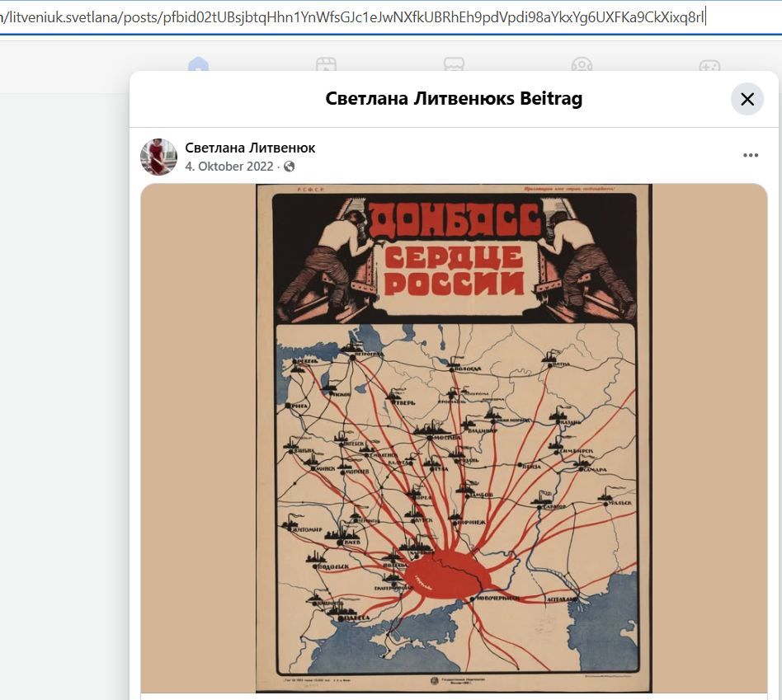The image size is (782, 700).
Task: Click Светлана Литвенюк's profile avatar
Action: [158, 157]
